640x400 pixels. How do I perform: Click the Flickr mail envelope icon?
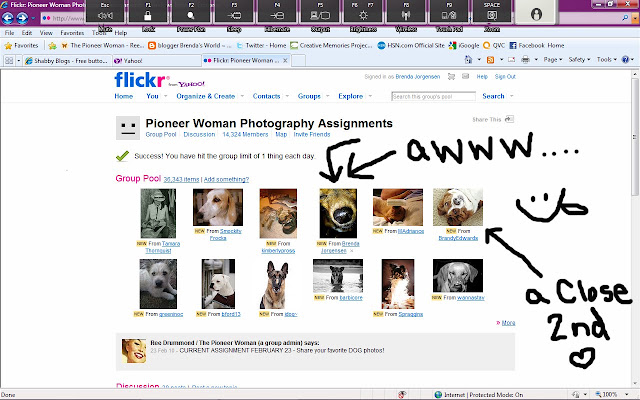[465, 76]
